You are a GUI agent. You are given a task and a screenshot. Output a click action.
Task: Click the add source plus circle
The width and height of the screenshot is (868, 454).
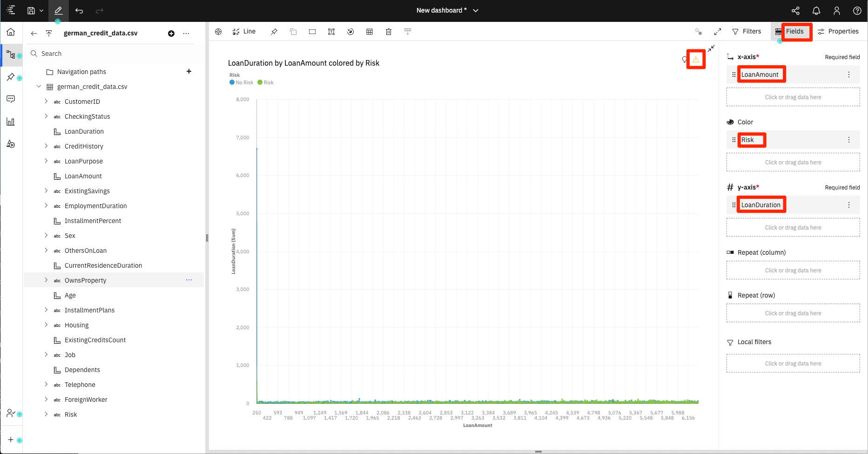[x=171, y=34]
